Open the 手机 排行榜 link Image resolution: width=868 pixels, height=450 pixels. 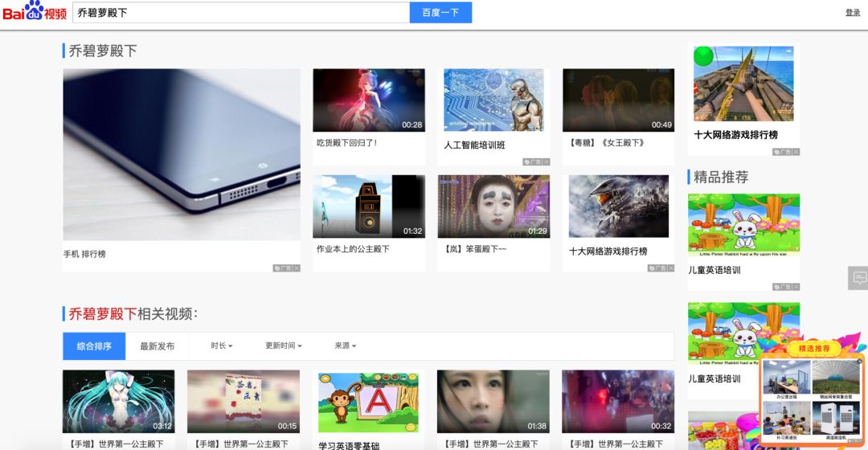tap(84, 254)
